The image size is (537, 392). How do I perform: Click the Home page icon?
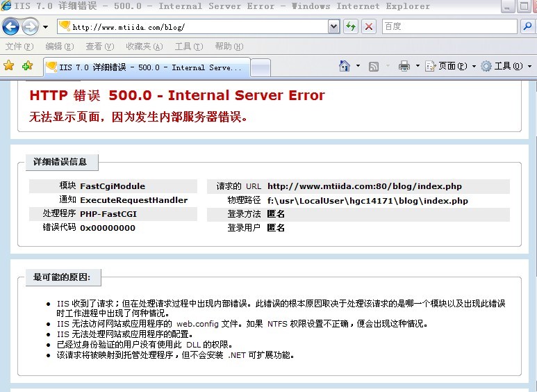point(345,65)
